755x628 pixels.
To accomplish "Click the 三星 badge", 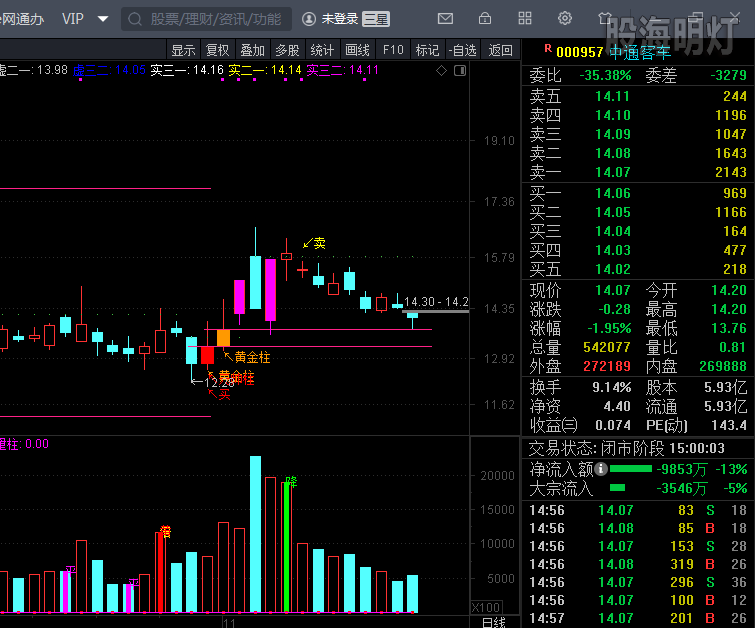I will pyautogui.click(x=376, y=19).
